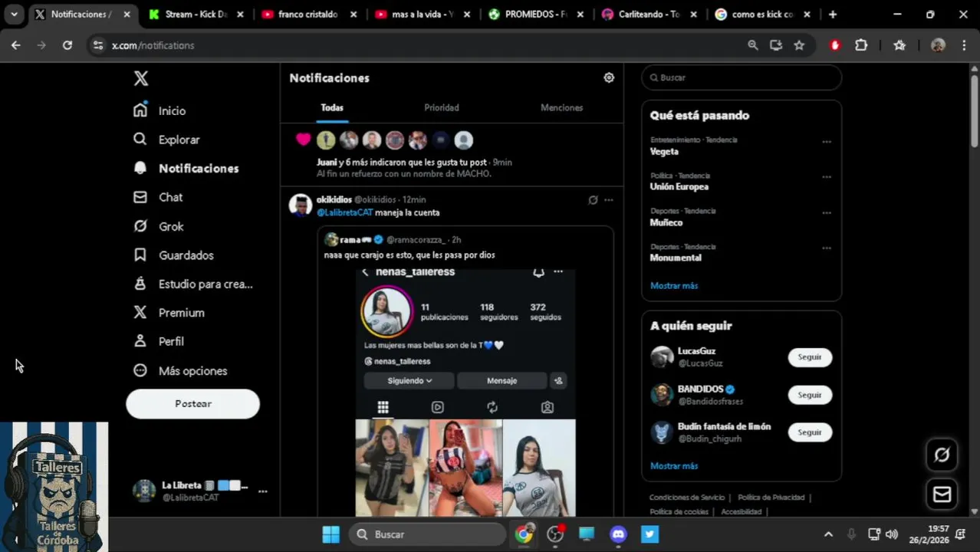Bookmark page with star icon

point(799,45)
